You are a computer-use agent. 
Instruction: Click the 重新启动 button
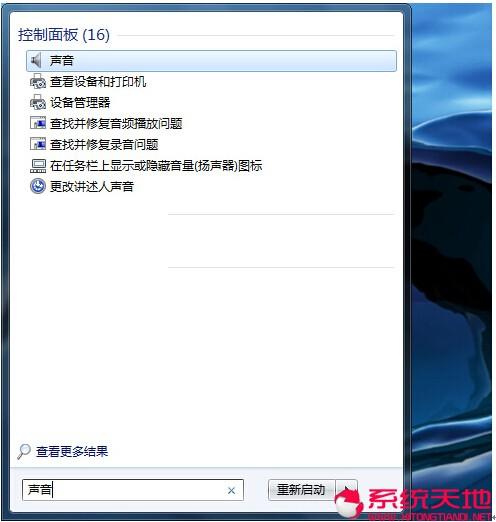point(301,490)
